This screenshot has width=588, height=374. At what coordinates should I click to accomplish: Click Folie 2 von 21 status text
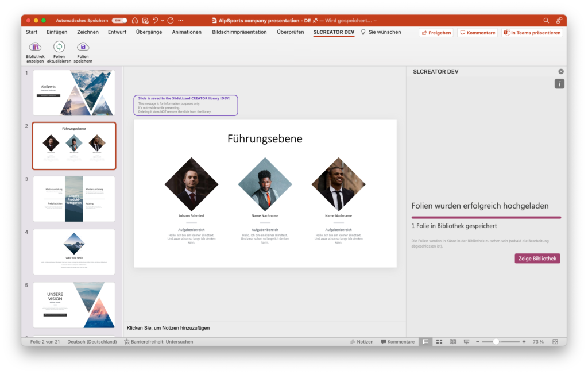45,342
